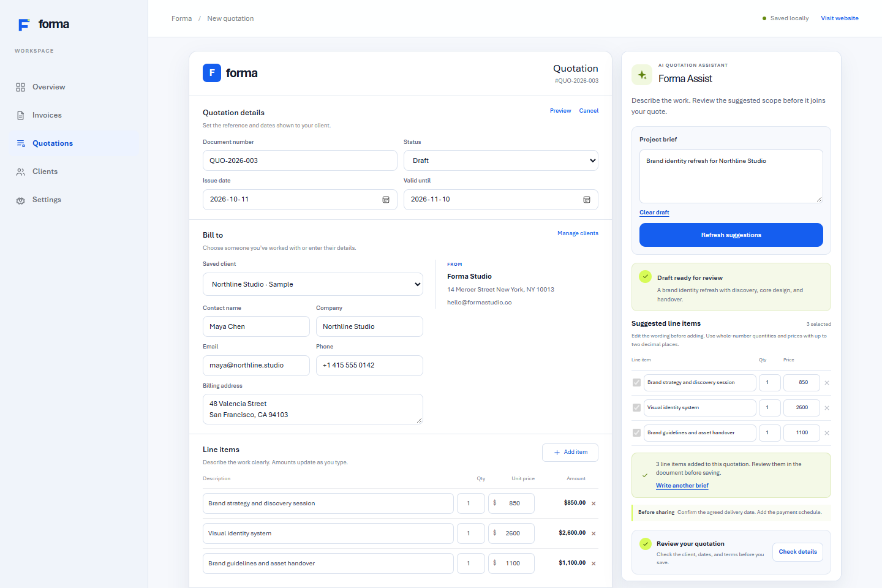This screenshot has width=882, height=588.
Task: Open Clients from the sidebar
Action: 74,171
